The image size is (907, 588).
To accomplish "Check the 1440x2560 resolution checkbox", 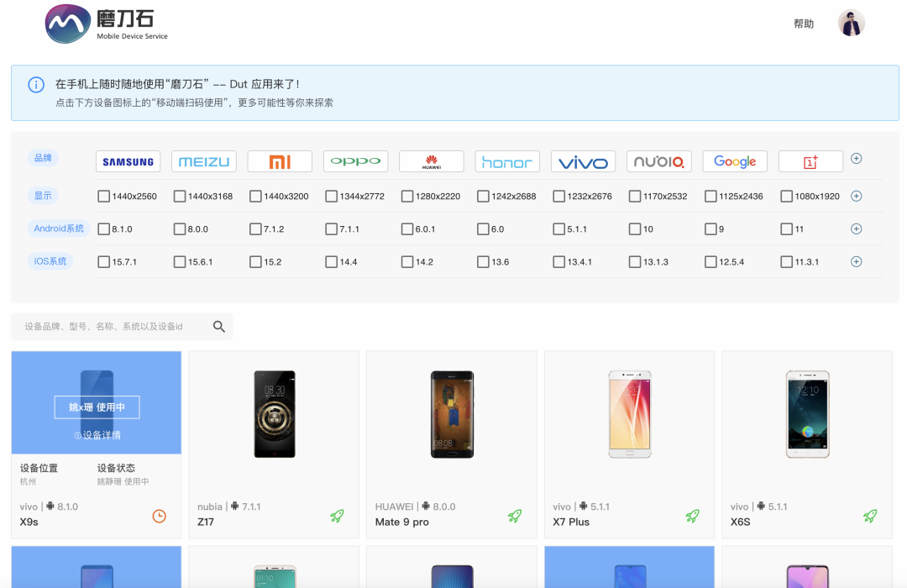I will (x=104, y=196).
